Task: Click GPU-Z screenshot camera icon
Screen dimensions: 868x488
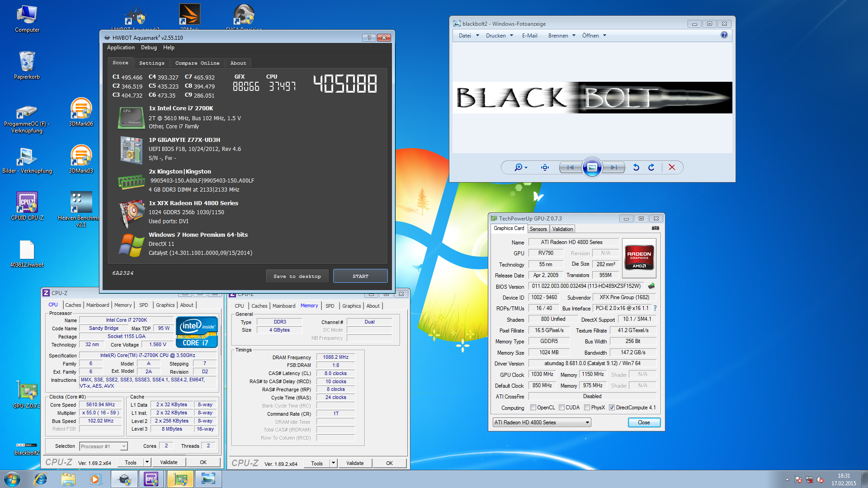Action: (x=656, y=228)
